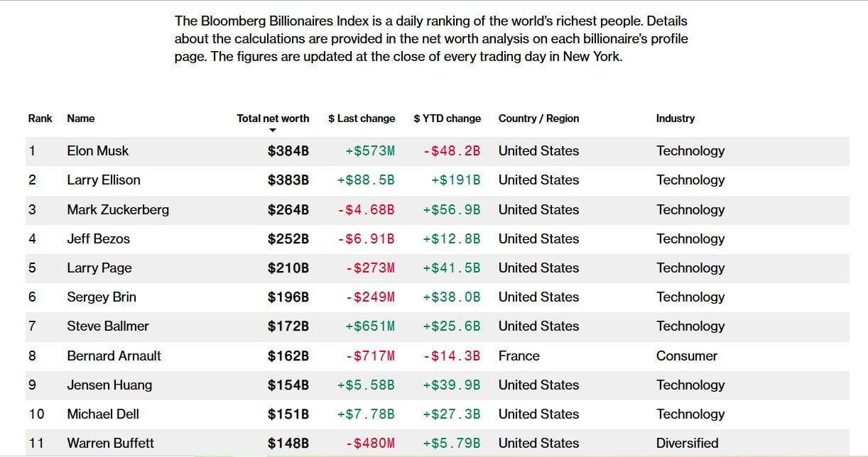868x457 pixels.
Task: Sort by the $ YTD change header
Action: pyautogui.click(x=447, y=119)
